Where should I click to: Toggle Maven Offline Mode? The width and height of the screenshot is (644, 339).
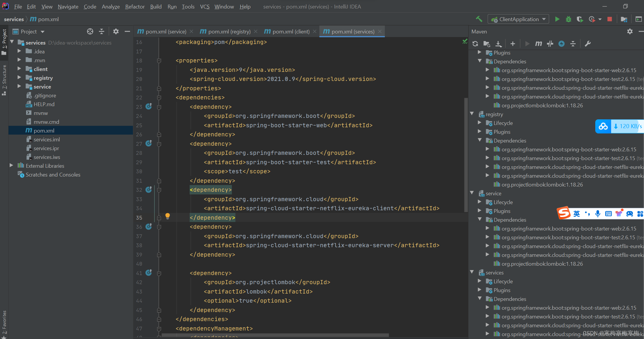[x=550, y=44]
